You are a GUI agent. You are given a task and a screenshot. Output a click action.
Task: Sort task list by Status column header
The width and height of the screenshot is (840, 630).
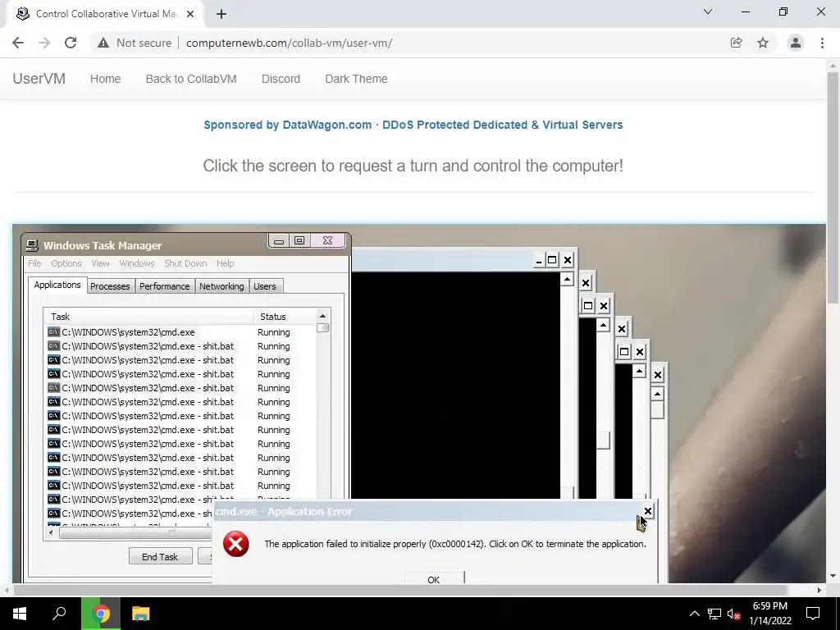[284, 317]
